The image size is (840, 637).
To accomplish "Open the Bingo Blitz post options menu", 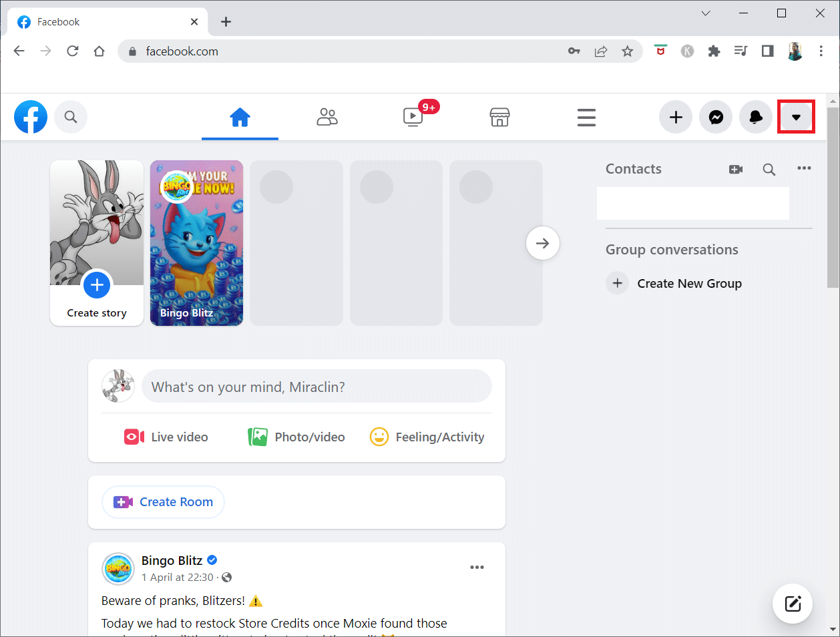I will [477, 567].
